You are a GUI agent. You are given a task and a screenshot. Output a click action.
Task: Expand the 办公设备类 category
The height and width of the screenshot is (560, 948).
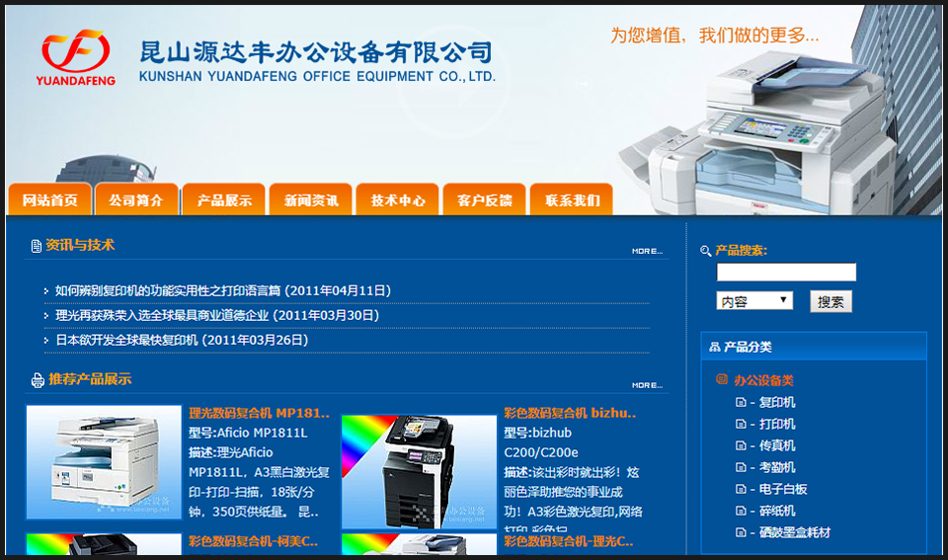763,380
